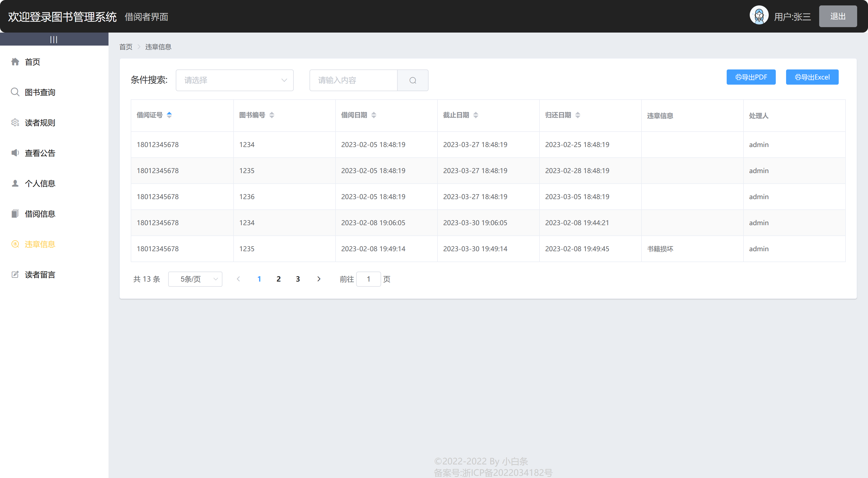Click the 借阅信息 borrowing icon in sidebar
868x478 pixels.
(15, 214)
